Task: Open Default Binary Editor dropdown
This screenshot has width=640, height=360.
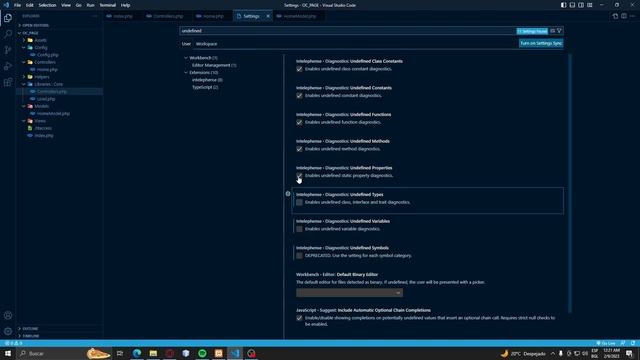Action: pos(349,293)
